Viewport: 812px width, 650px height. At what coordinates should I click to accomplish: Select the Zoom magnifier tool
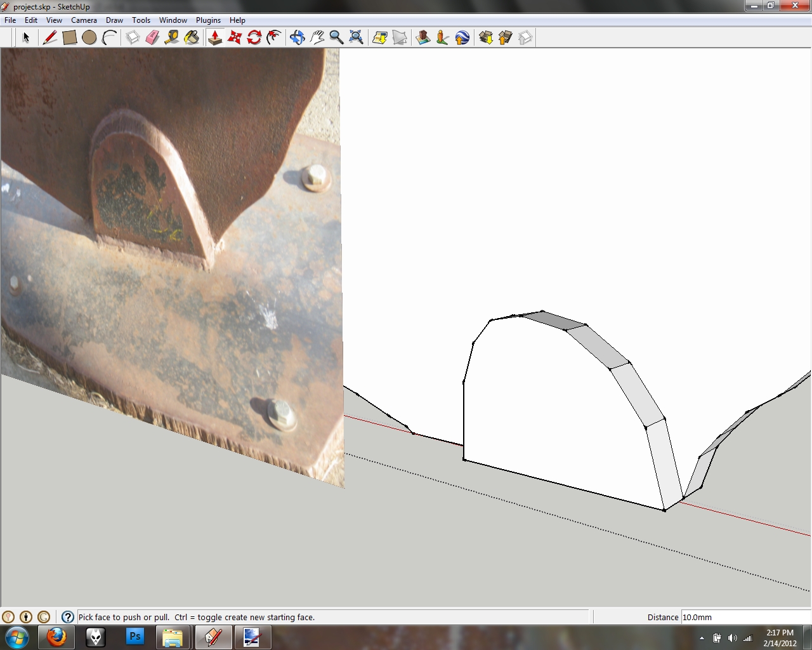pos(336,37)
